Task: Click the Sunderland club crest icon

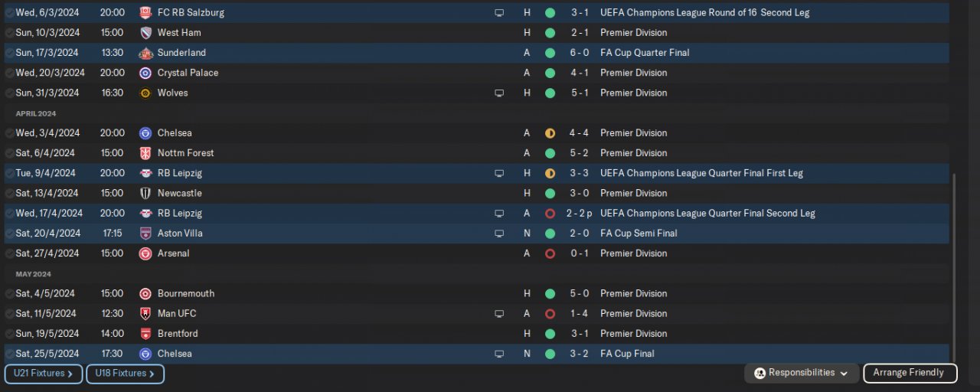Action: click(145, 53)
